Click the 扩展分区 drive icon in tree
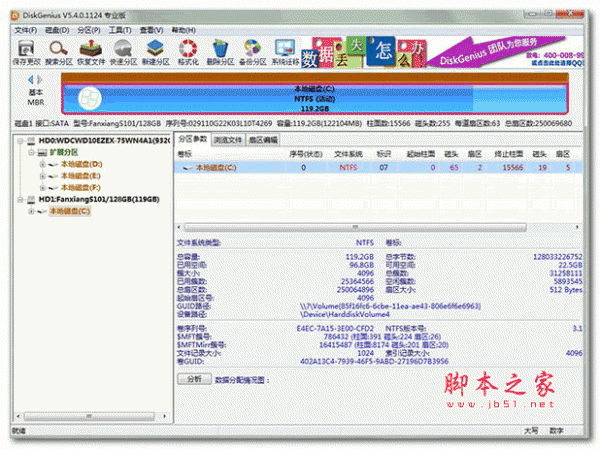 point(42,153)
